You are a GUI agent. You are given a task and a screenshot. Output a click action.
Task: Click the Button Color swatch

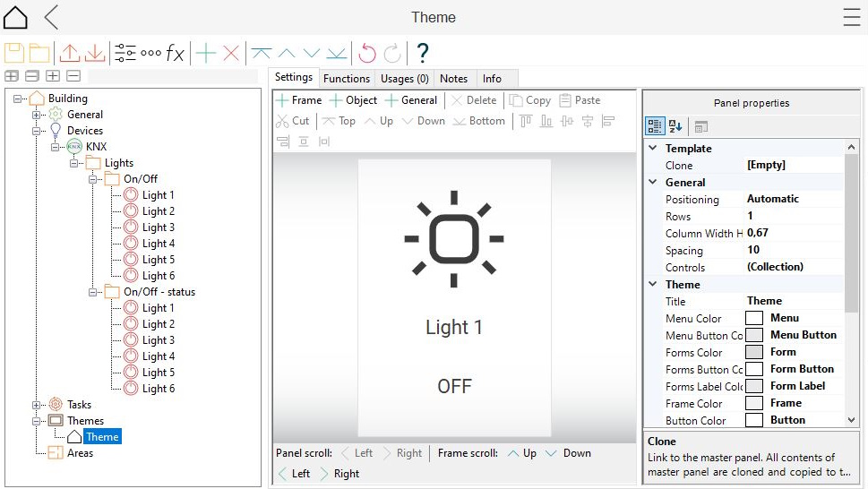(x=754, y=420)
